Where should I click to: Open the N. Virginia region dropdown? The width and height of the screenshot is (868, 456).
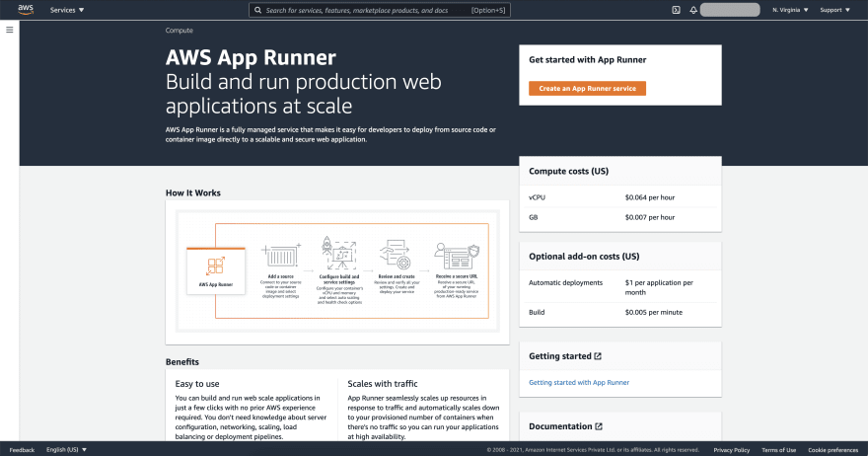click(x=790, y=10)
